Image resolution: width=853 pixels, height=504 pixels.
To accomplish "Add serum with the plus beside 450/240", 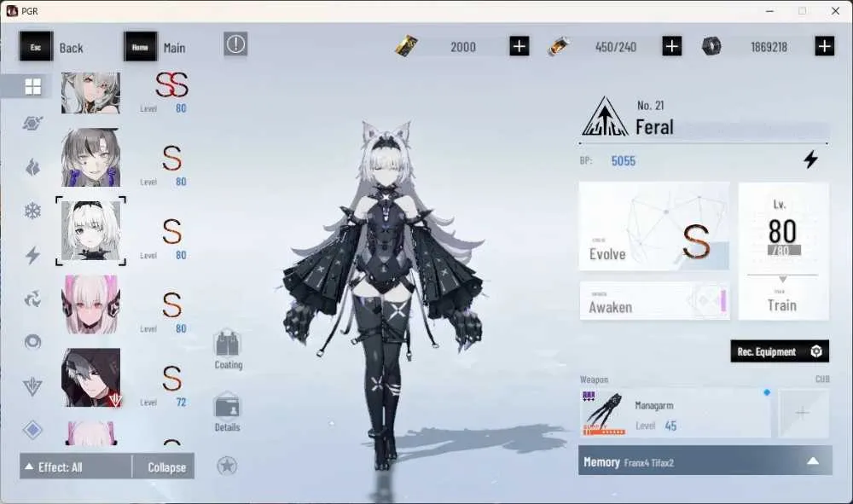I will (672, 46).
